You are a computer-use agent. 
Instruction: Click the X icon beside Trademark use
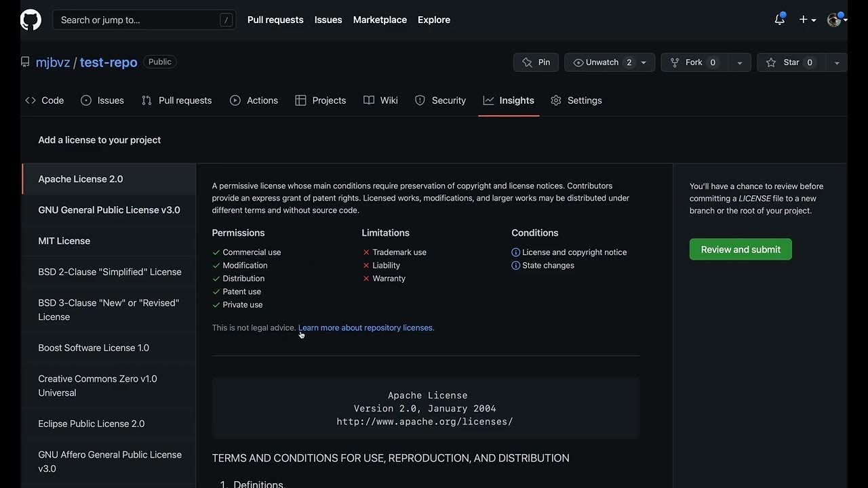click(366, 252)
